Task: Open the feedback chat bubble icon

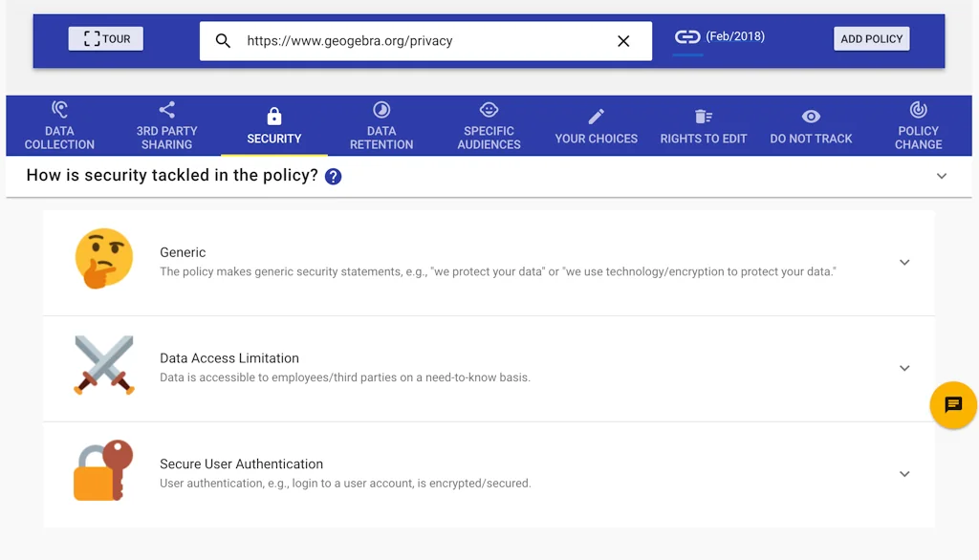Action: click(952, 405)
